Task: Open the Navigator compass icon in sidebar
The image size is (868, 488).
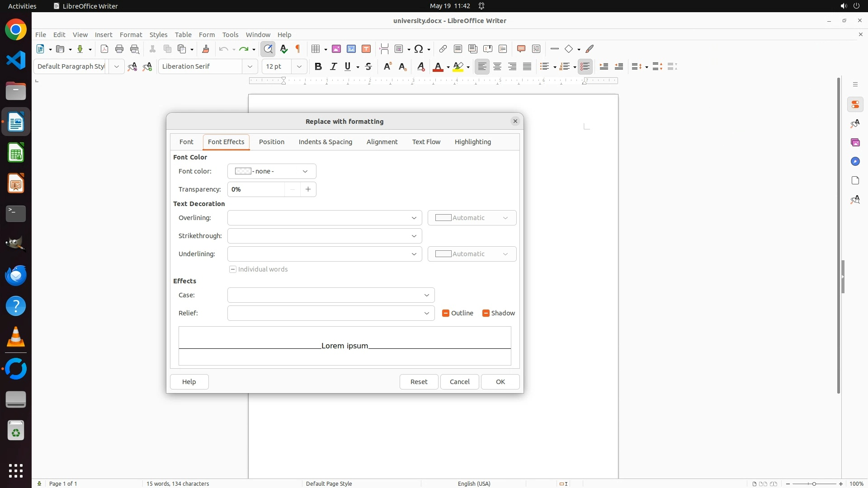Action: 855,161
